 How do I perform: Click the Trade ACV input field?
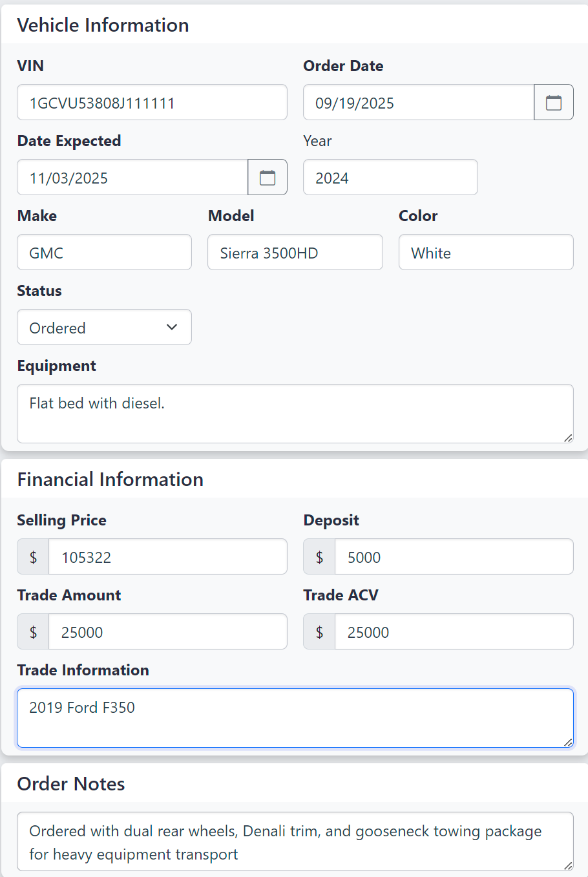coord(454,632)
